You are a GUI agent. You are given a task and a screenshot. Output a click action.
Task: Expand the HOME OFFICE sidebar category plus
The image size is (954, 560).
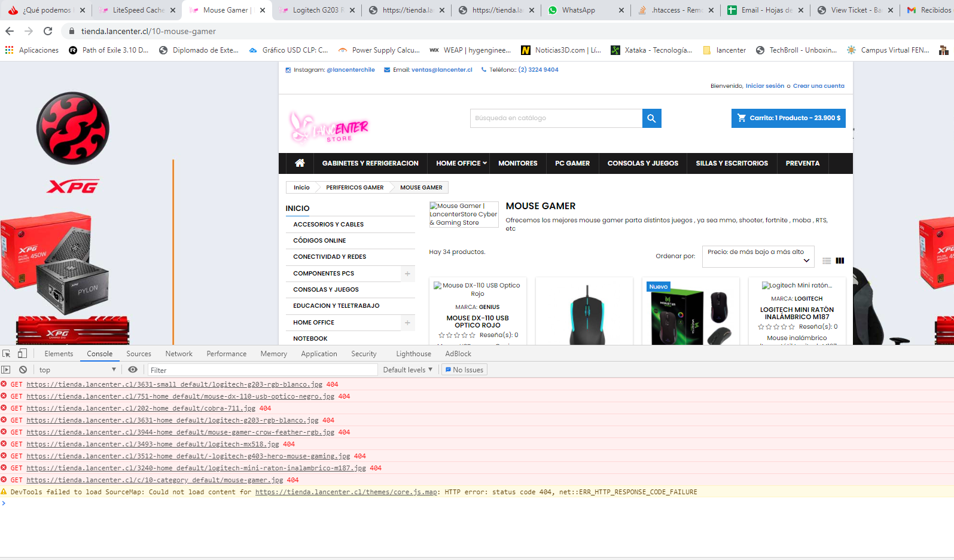(407, 323)
